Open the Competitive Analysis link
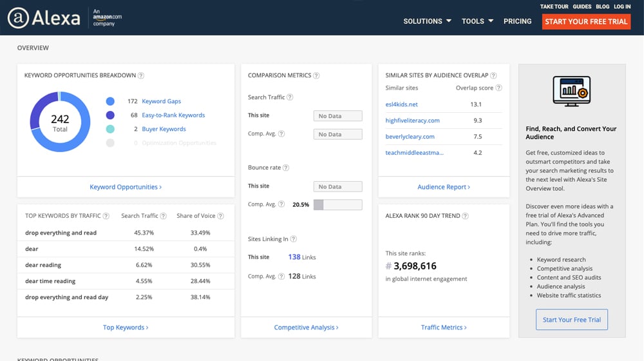 click(x=307, y=327)
